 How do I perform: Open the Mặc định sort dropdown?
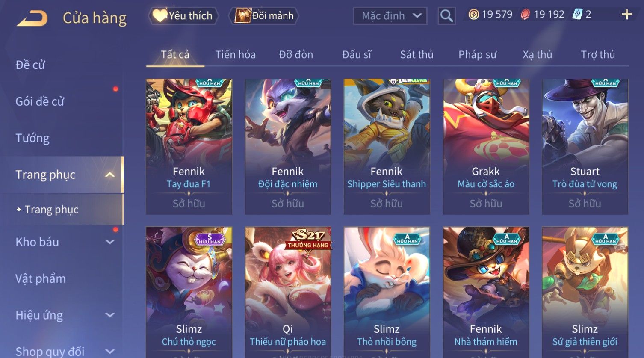point(390,16)
